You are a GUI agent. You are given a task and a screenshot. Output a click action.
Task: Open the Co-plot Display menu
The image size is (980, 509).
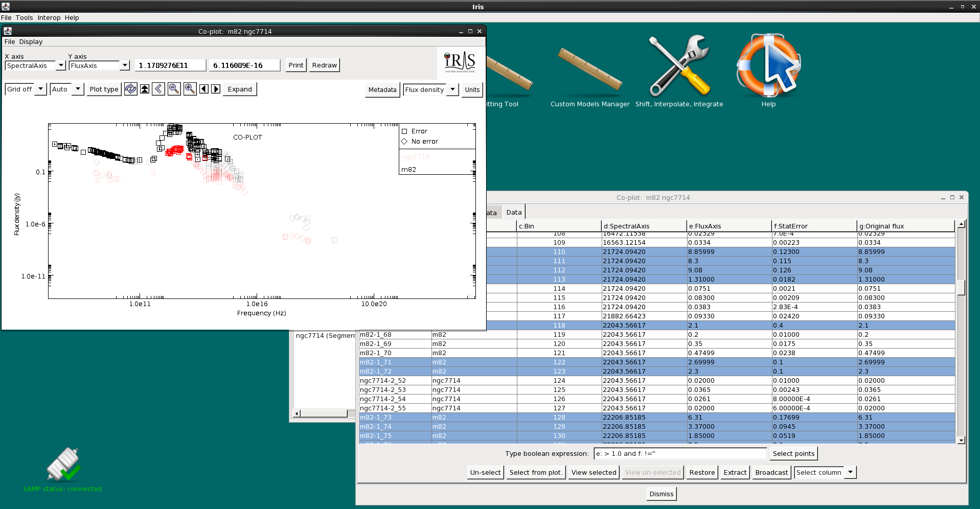[31, 42]
